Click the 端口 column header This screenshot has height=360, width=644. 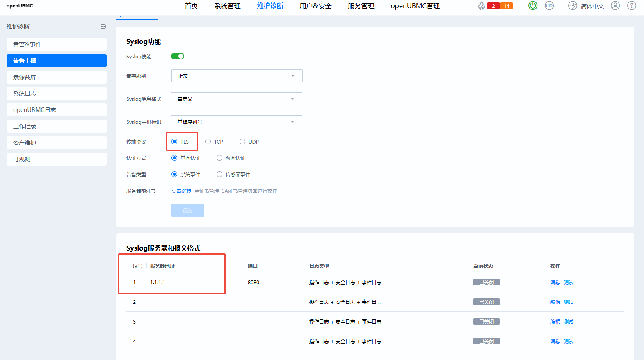(253, 266)
